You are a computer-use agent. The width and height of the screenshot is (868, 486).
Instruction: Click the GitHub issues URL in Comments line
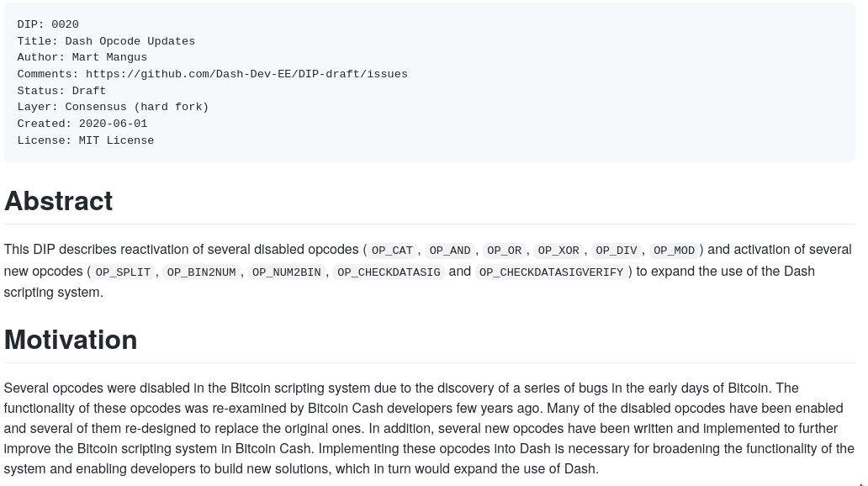click(x=246, y=74)
